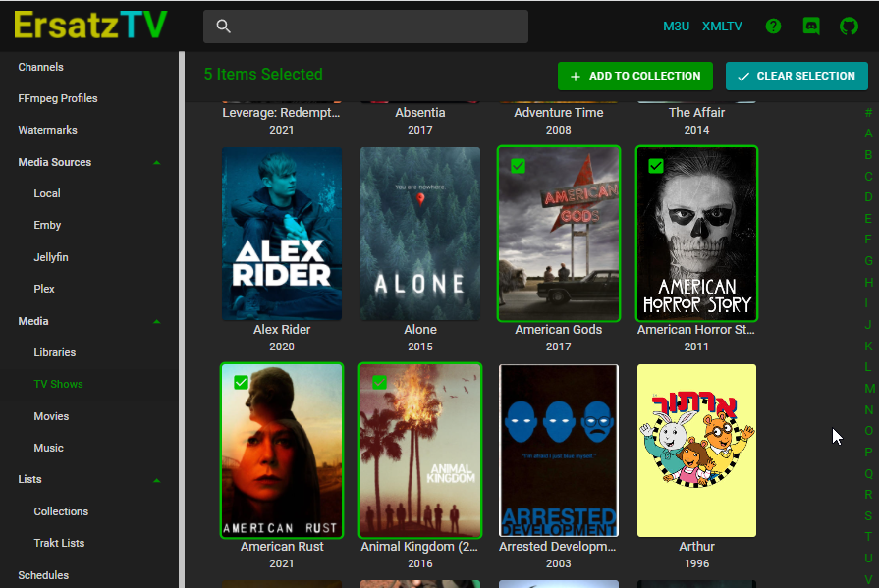Jump to letter A in index
Screen dimensions: 879x588
click(868, 134)
